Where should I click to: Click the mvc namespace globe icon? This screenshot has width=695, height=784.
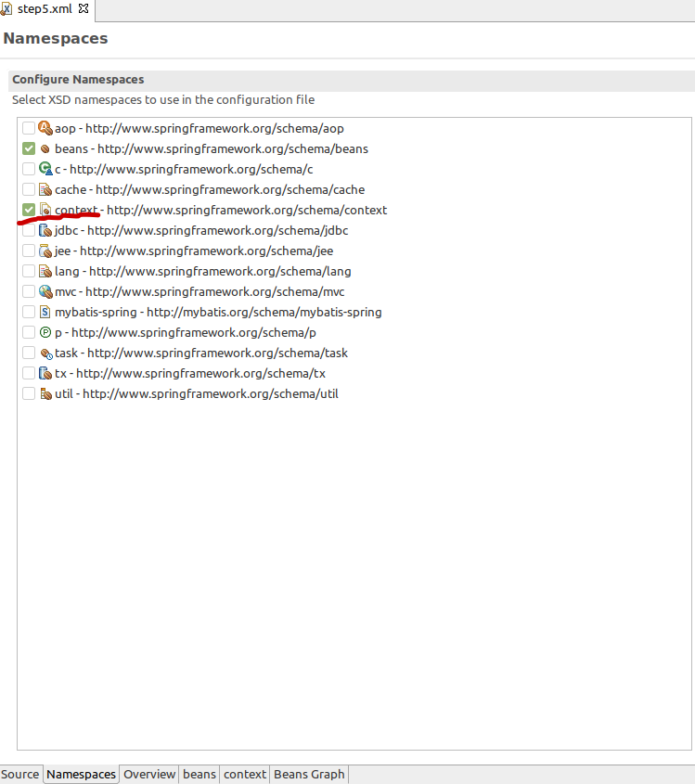(x=45, y=291)
